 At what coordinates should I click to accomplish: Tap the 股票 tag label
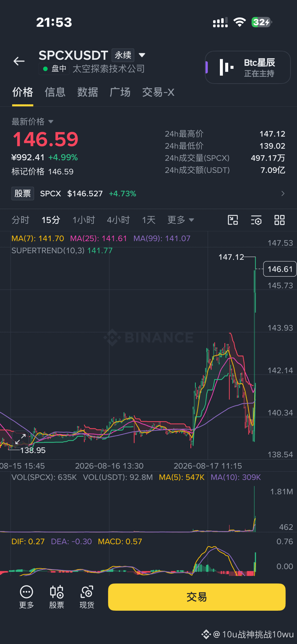click(x=23, y=194)
